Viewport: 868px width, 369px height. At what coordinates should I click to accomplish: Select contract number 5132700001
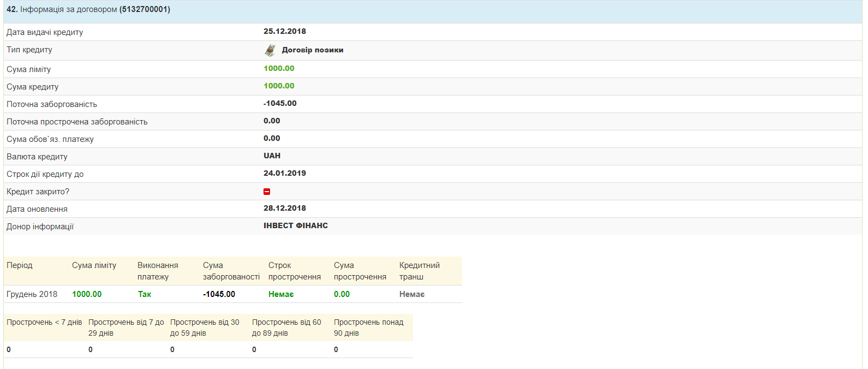point(145,9)
